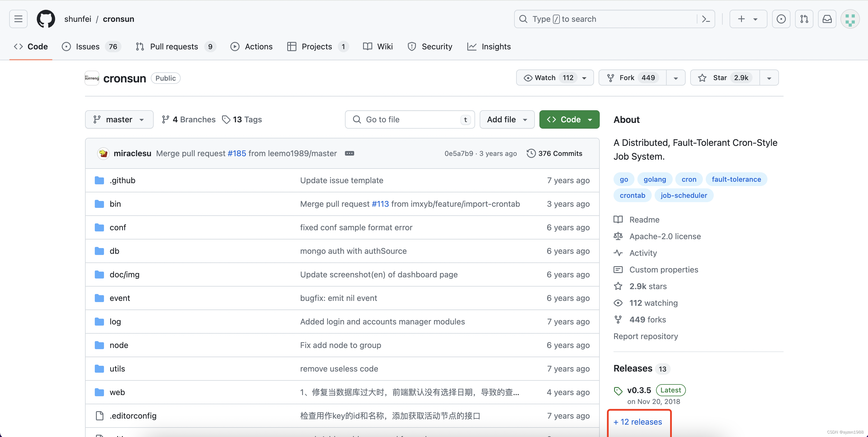Open the .github folder

[122, 180]
